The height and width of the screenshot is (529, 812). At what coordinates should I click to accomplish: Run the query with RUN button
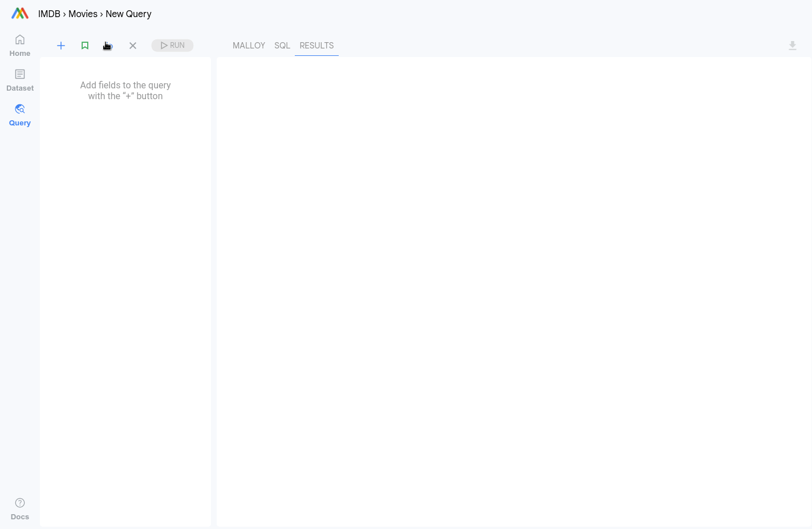172,46
